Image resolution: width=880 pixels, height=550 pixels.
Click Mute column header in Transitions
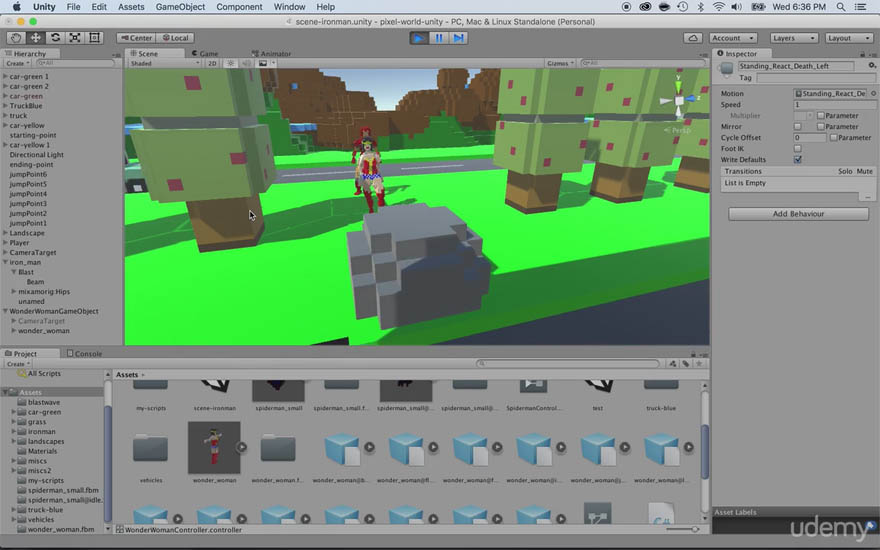pos(864,171)
